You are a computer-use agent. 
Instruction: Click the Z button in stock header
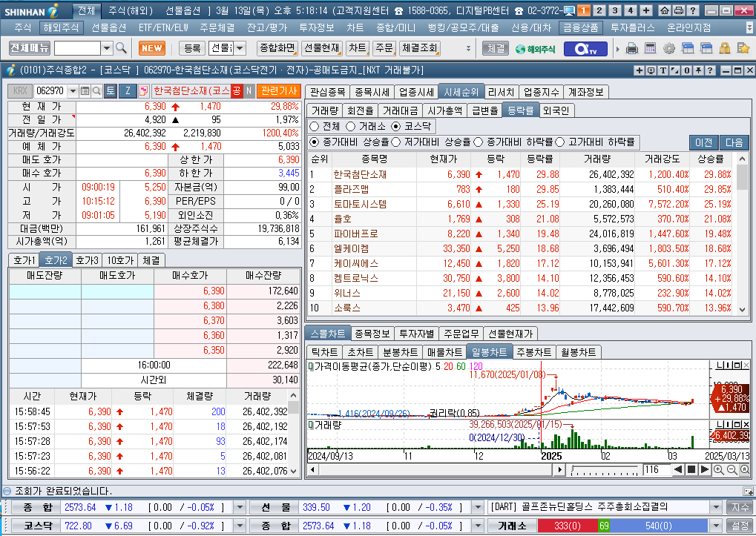click(x=128, y=90)
